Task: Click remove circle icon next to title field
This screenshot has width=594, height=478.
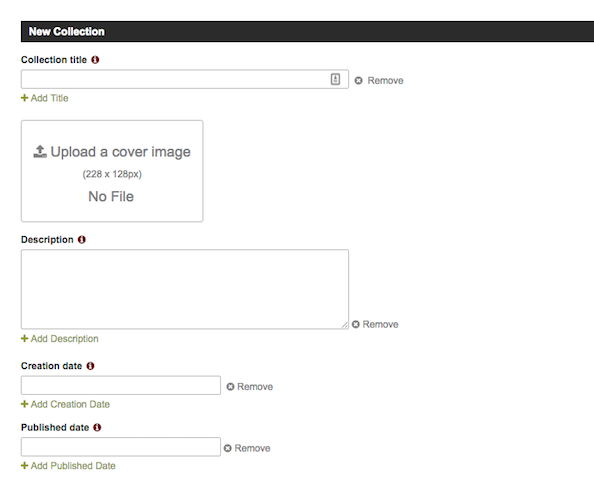Action: [358, 81]
